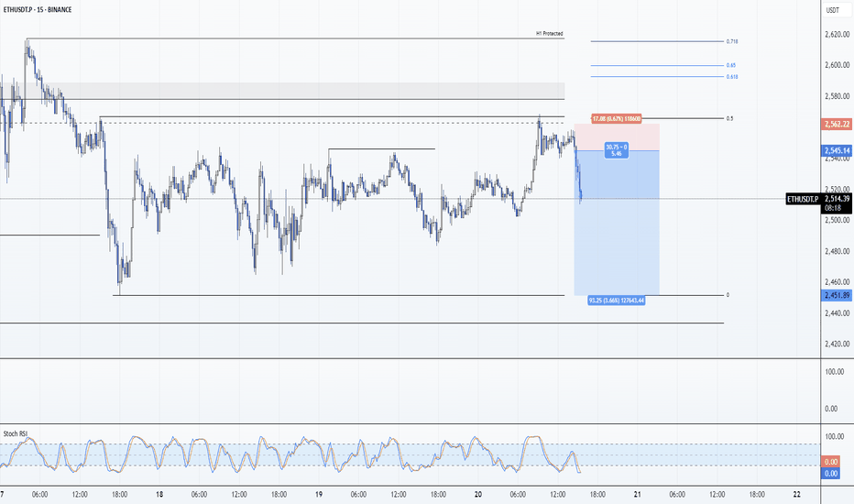Select the grey supply zone rectangle
The width and height of the screenshot is (854, 504).
tap(275, 90)
